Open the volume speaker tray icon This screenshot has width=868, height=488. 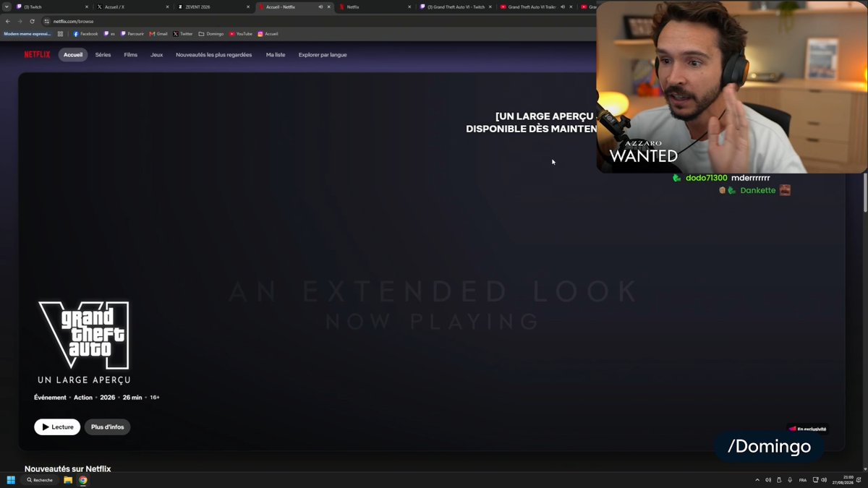(824, 480)
